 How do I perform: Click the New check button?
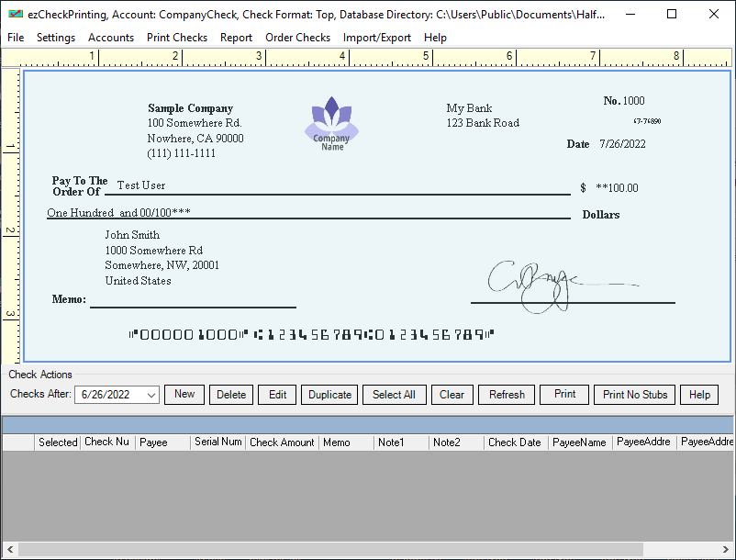pos(184,395)
